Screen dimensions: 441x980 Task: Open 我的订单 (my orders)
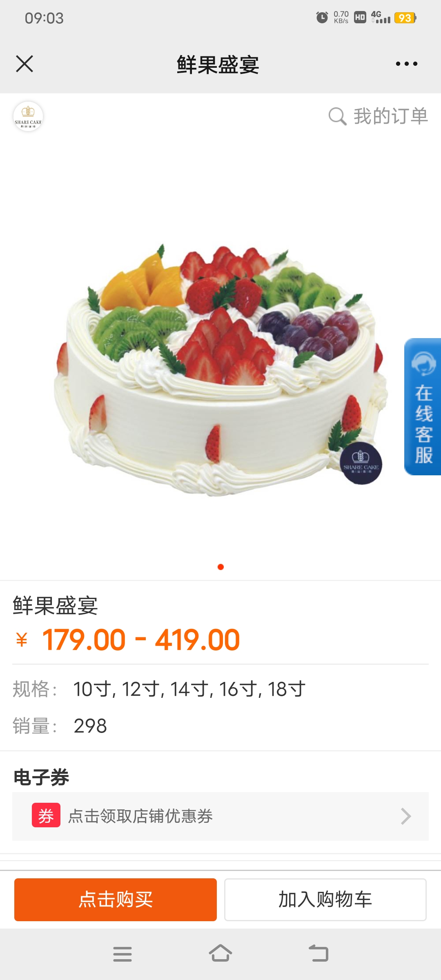coord(390,116)
